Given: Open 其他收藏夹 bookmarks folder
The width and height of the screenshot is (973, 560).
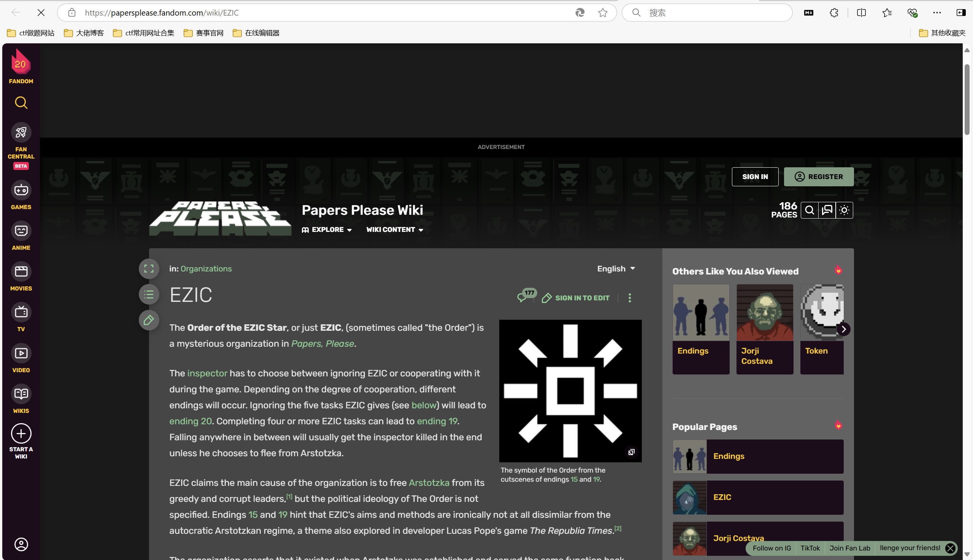Looking at the screenshot, I should (x=942, y=33).
